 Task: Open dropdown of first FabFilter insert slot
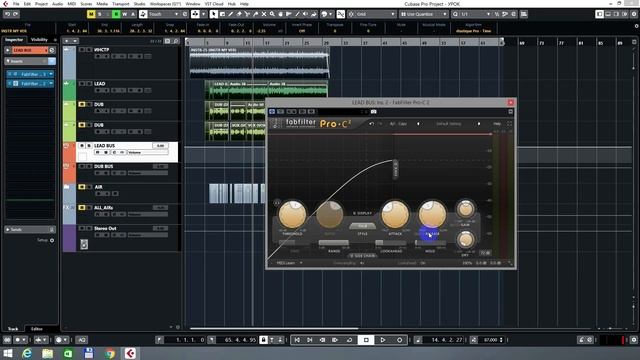(51, 74)
